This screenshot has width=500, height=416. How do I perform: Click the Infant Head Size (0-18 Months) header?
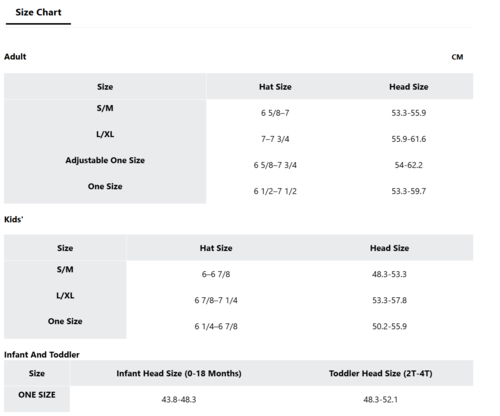tap(179, 374)
